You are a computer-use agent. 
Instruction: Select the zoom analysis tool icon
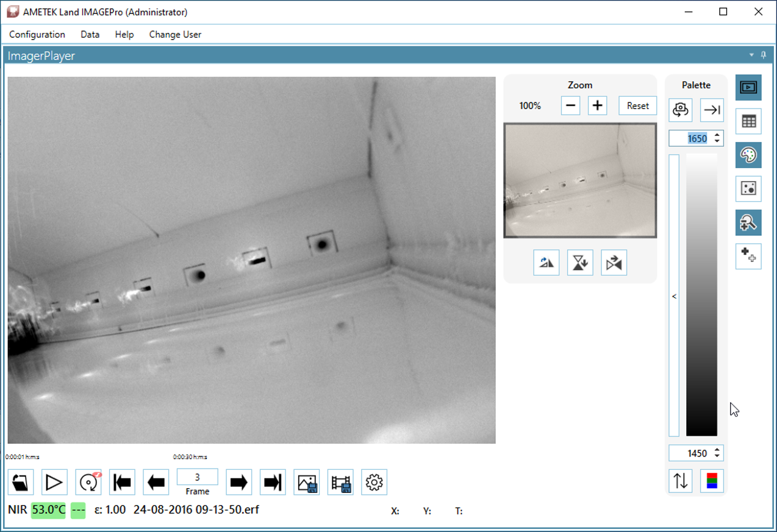[x=748, y=222]
